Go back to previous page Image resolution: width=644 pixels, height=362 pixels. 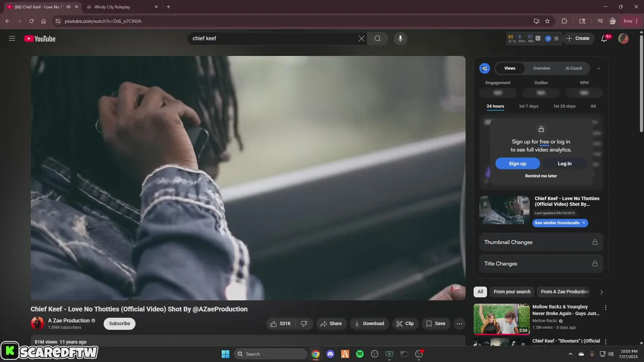coord(7,21)
